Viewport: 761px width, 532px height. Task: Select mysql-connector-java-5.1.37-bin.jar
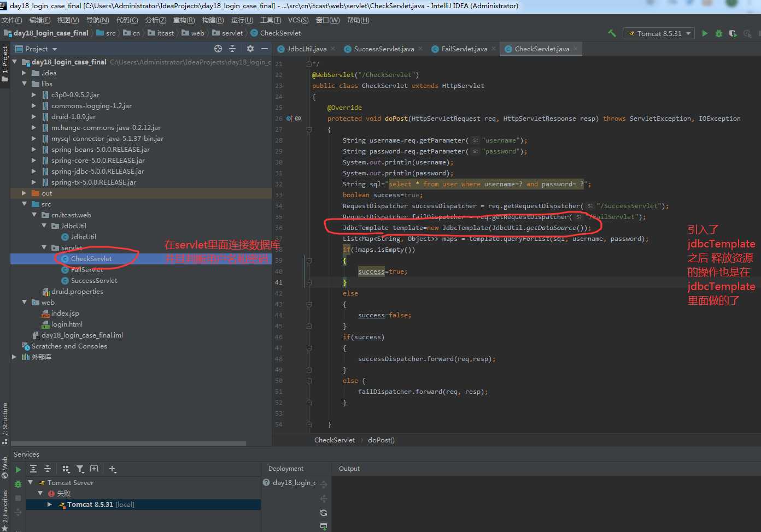tap(107, 139)
